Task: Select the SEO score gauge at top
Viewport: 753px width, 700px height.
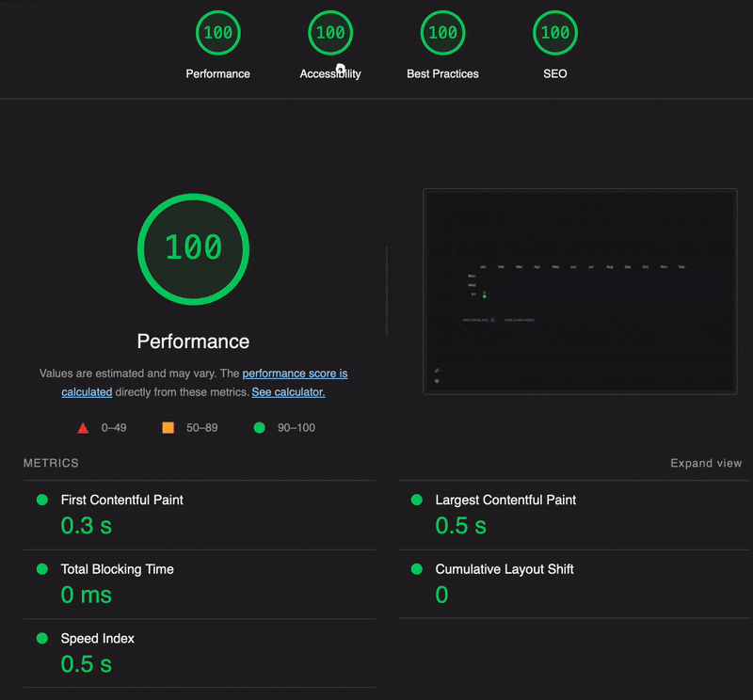Action: (x=555, y=33)
